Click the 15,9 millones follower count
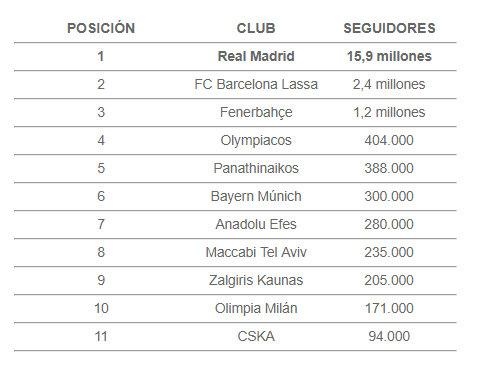Viewport: 489px width, 381px height. tap(389, 56)
